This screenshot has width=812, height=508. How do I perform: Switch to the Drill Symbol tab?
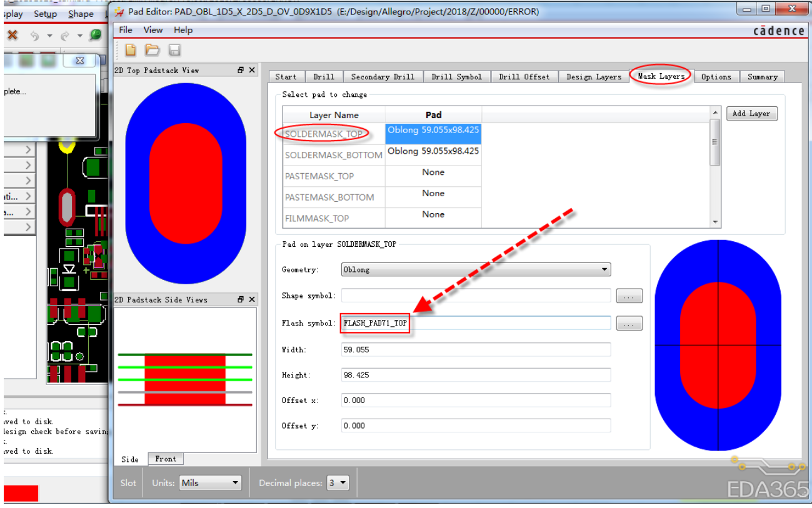457,77
